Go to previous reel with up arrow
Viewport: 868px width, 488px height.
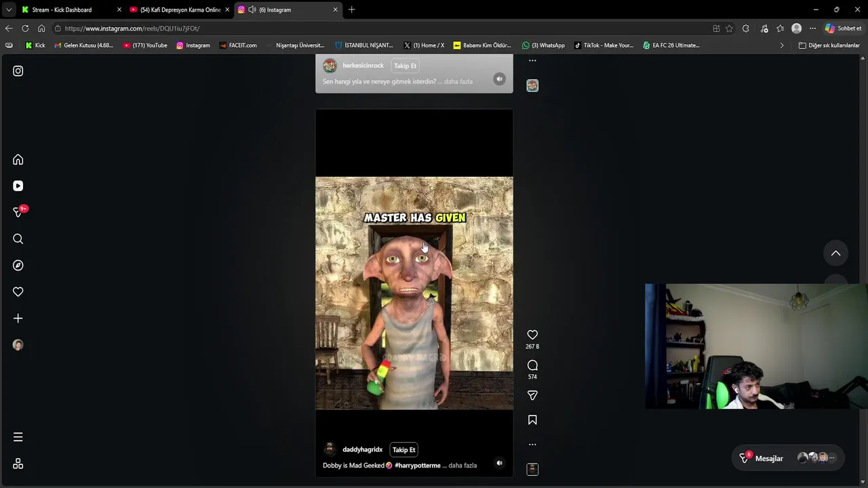(x=835, y=253)
